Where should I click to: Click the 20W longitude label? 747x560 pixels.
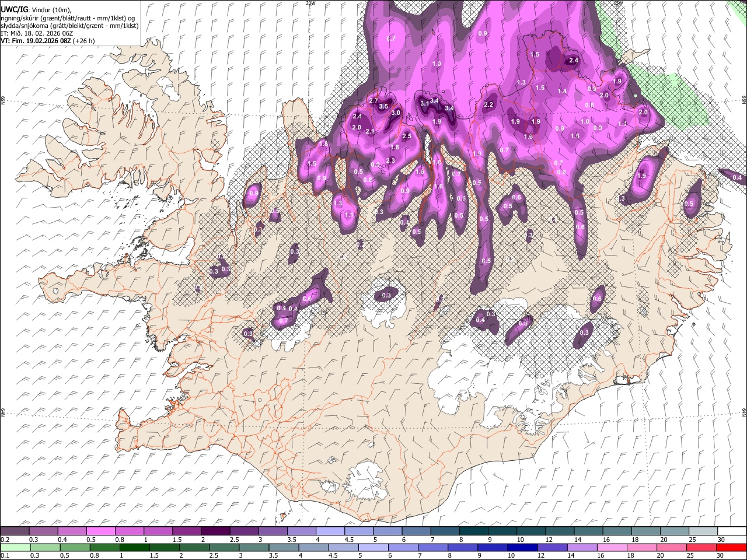(310, 3)
